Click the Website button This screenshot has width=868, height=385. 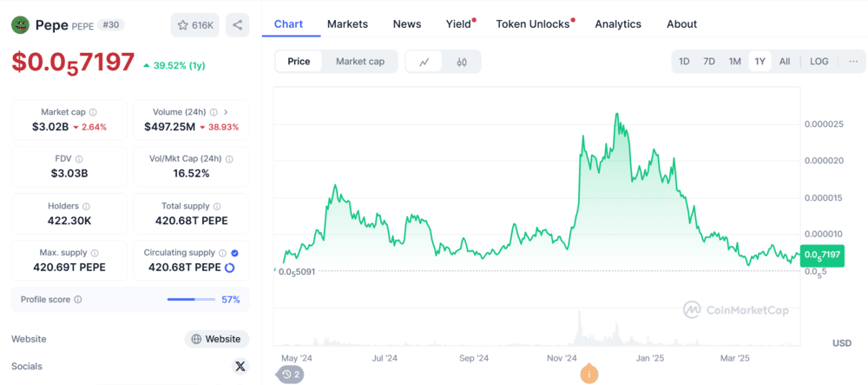point(217,339)
